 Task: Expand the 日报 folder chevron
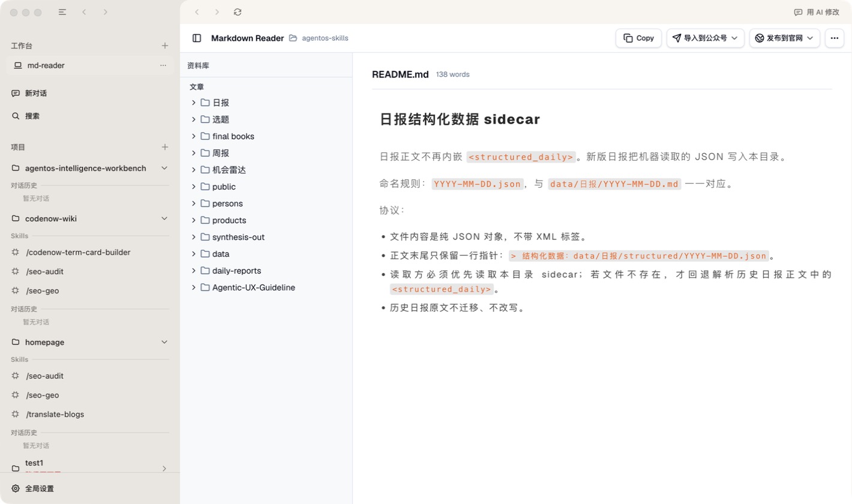(x=194, y=103)
